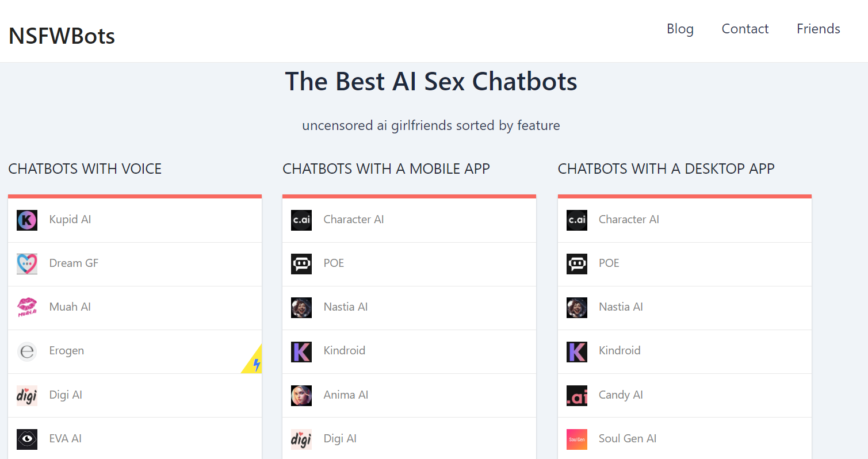This screenshot has width=868, height=459.
Task: Click the Soul Gen AI gradient icon
Action: (576, 438)
